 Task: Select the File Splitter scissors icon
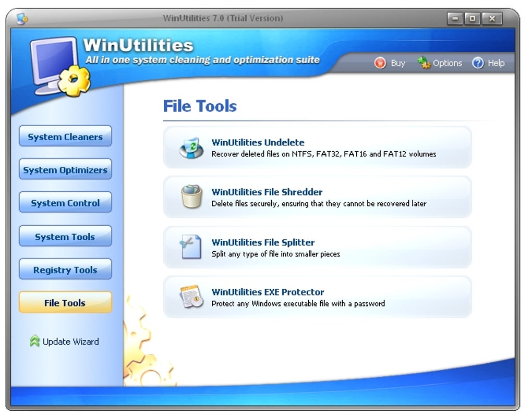coord(190,247)
